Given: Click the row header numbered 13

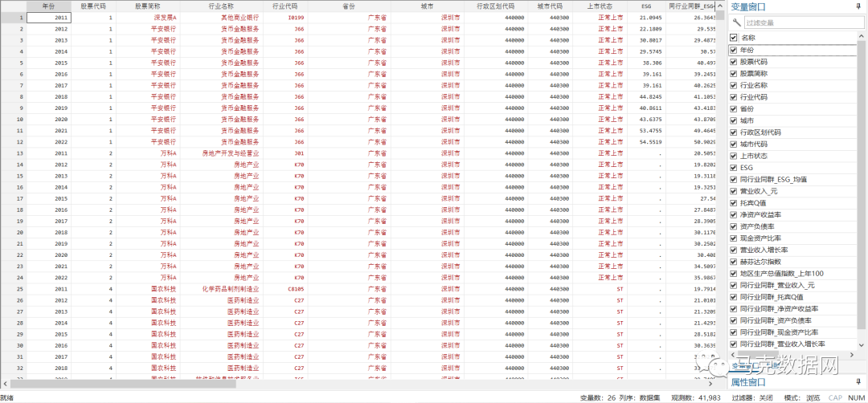Looking at the screenshot, I should click(14, 153).
